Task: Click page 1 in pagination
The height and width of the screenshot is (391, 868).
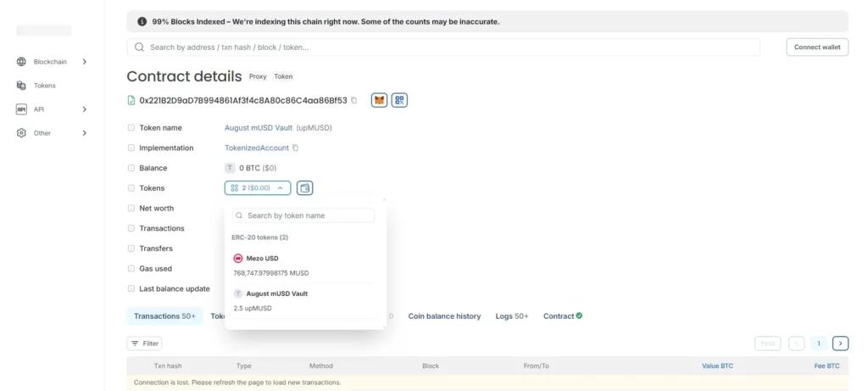Action: (x=819, y=344)
